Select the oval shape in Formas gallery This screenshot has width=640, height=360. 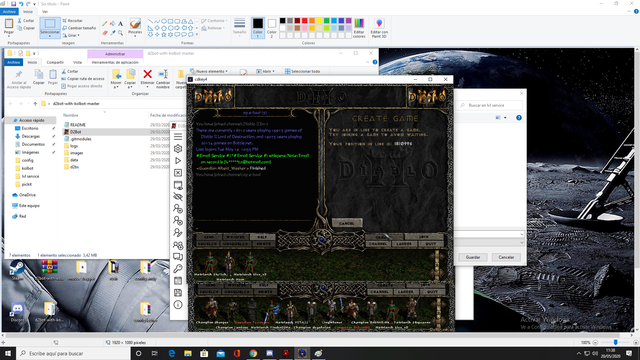pyautogui.click(x=164, y=21)
